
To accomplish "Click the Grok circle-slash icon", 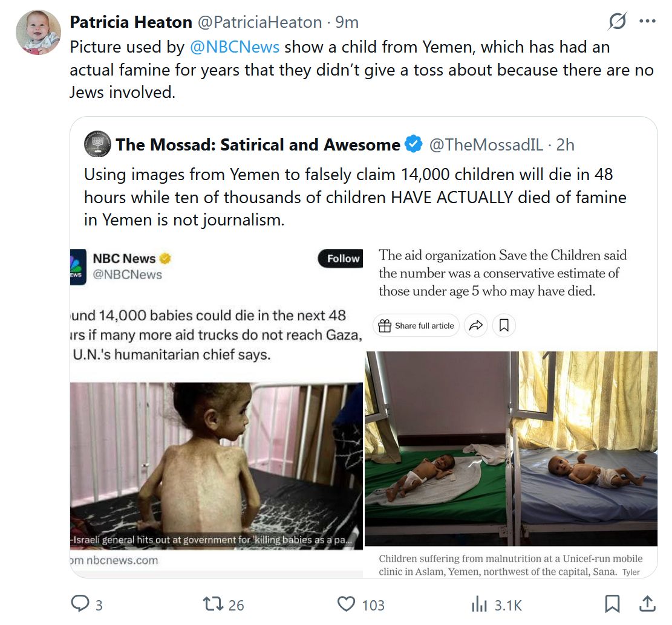I will point(617,22).
